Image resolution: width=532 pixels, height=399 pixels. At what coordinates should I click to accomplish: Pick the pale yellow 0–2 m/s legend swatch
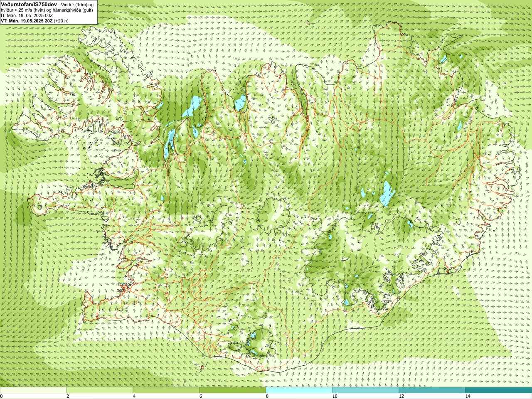(33, 390)
